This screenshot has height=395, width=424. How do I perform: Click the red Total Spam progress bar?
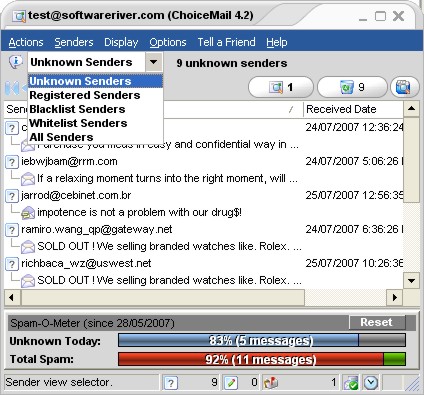pyautogui.click(x=262, y=360)
